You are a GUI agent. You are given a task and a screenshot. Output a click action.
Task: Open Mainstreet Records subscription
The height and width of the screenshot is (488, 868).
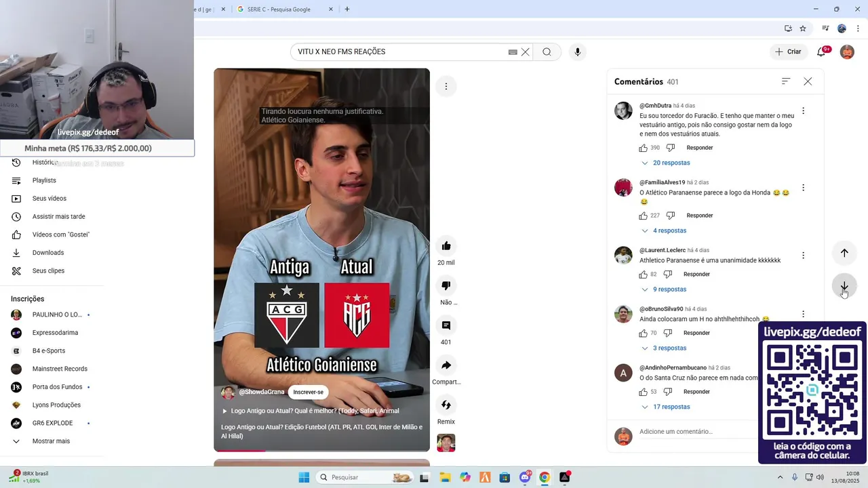click(60, 369)
